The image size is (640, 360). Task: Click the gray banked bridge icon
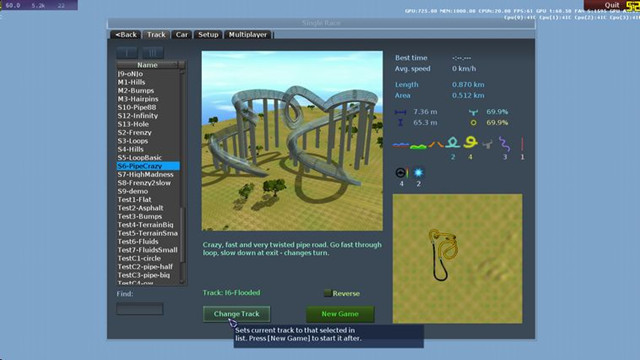(487, 144)
